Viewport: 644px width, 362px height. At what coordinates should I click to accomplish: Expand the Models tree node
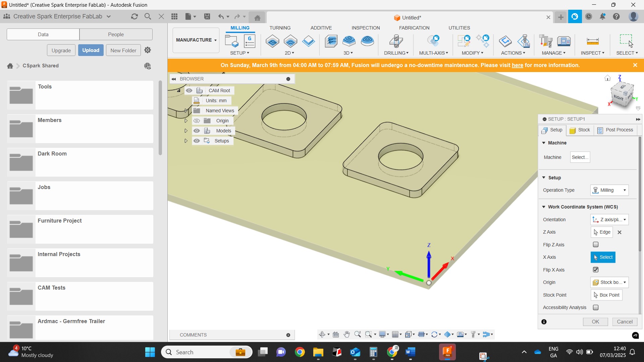click(186, 131)
